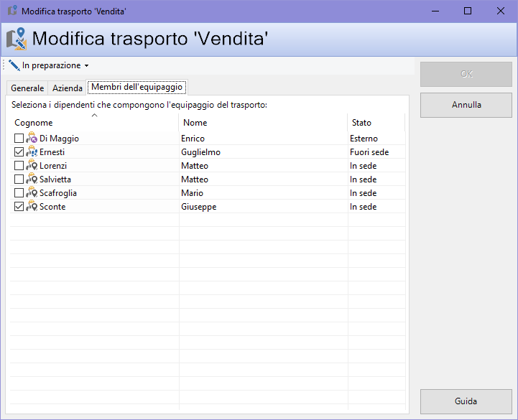Click the OK button
The image size is (518, 420).
[466, 74]
